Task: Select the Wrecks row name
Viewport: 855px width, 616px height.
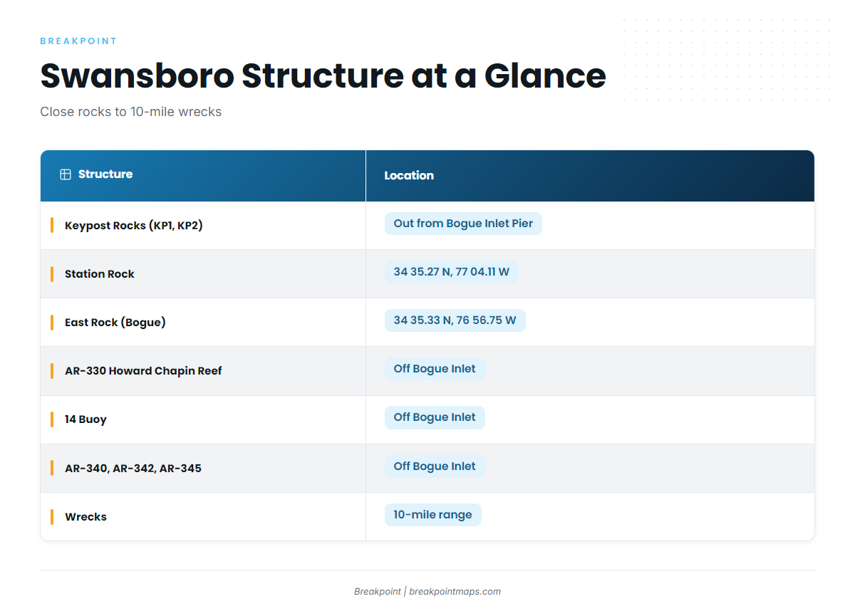Action: click(x=85, y=517)
